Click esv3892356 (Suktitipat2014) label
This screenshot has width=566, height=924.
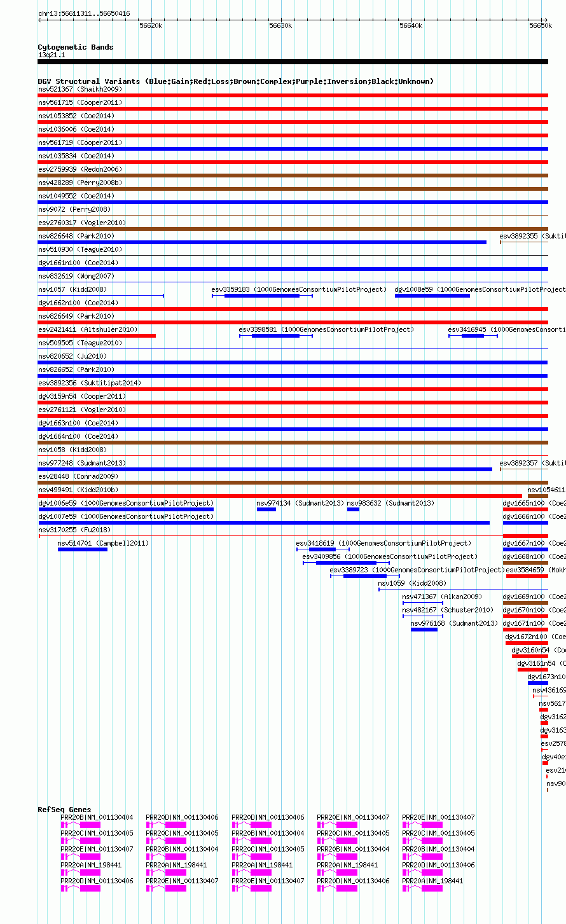pyautogui.click(x=90, y=383)
